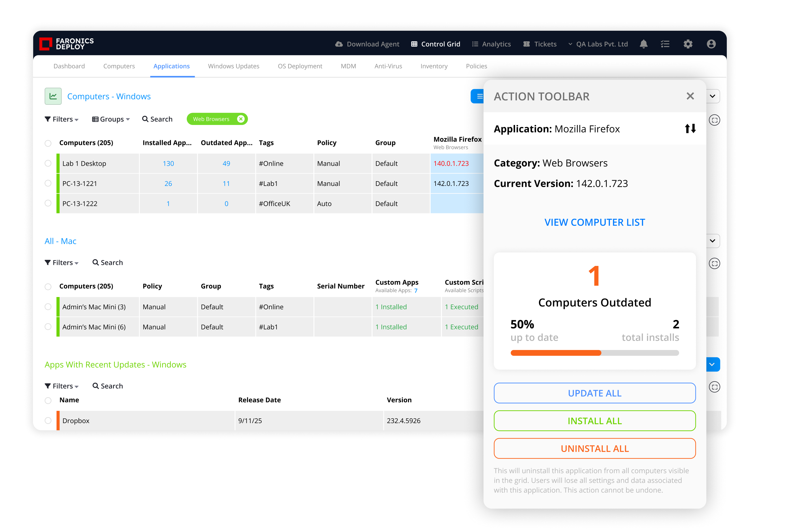Open the task list checklist icon
The height and width of the screenshot is (532, 798).
[665, 44]
